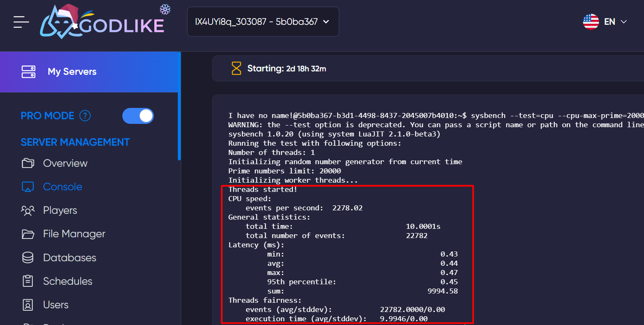Click the 'events per second: 2278.02' line
644x325 pixels.
304,208
